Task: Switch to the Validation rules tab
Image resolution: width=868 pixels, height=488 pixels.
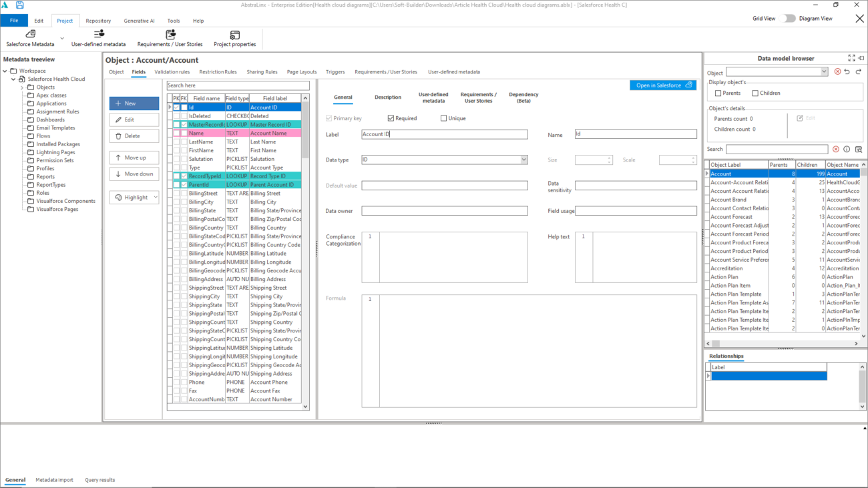Action: (172, 71)
